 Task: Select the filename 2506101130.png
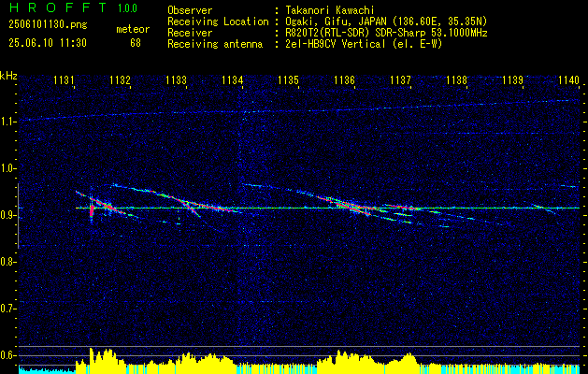(48, 25)
